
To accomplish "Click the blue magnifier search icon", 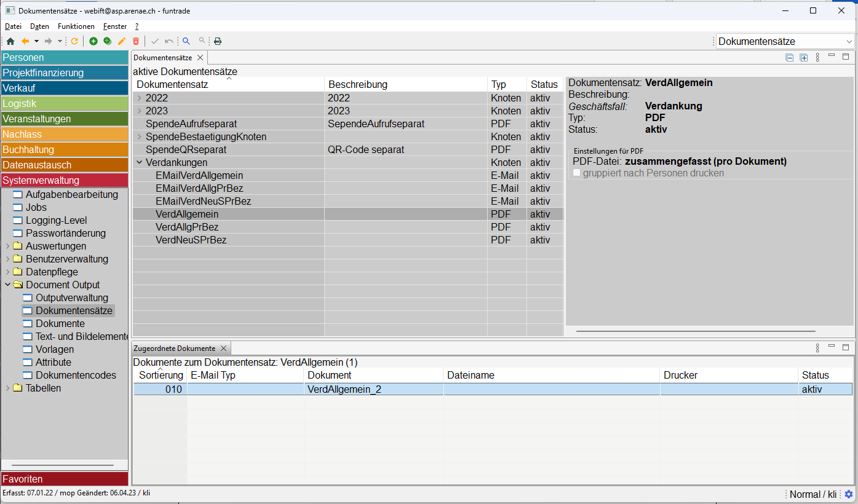I will point(186,41).
